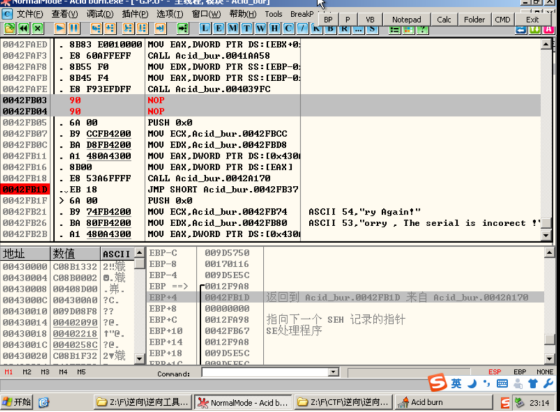This screenshot has height=412, width=560.
Task: Open the Executable modules E icon
Action: point(219,28)
